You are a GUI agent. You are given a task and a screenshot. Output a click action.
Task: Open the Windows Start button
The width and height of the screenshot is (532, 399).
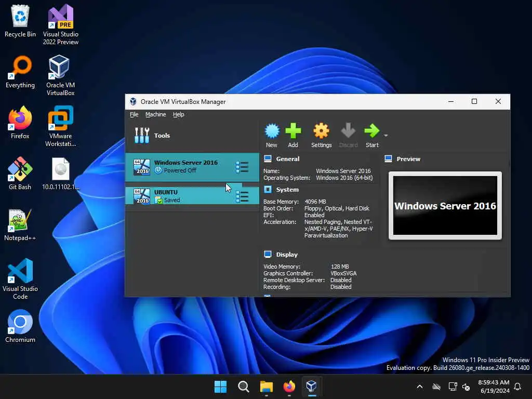click(220, 387)
